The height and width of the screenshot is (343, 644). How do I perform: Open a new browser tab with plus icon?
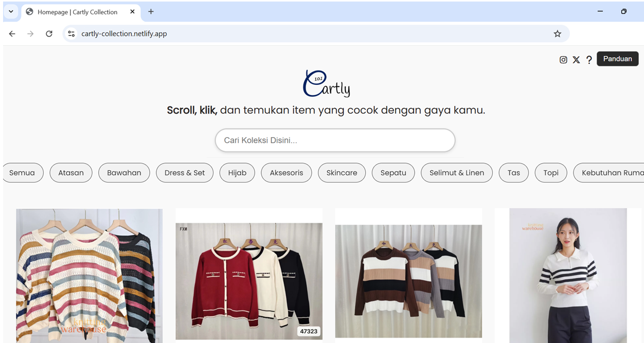click(151, 11)
